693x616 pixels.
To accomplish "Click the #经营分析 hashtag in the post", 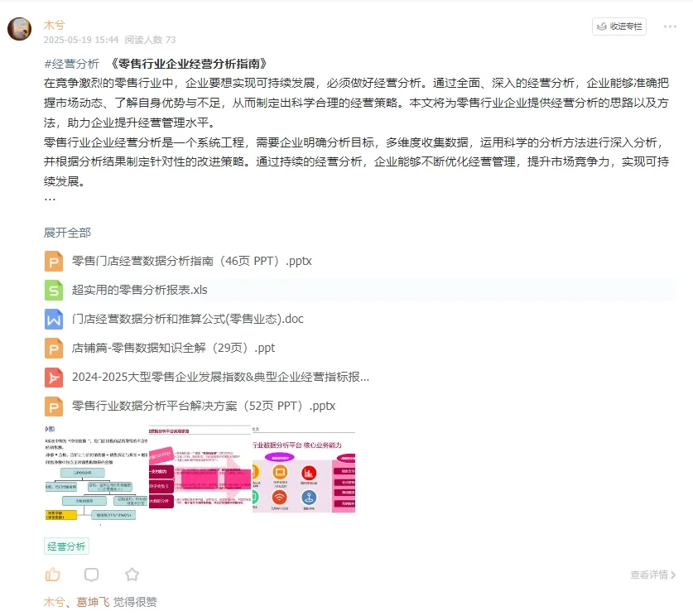I will [x=71, y=64].
